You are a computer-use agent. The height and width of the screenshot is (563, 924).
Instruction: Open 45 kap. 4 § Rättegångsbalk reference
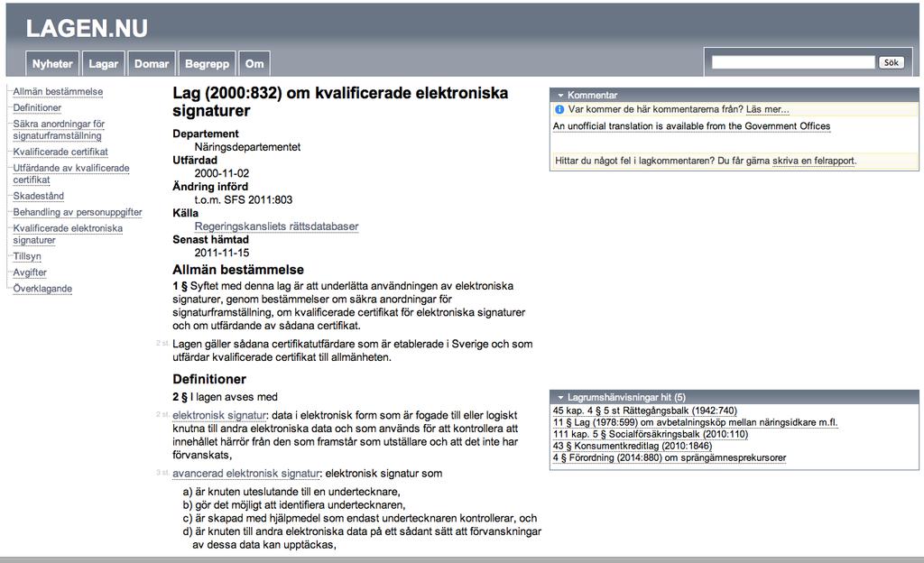coord(644,411)
